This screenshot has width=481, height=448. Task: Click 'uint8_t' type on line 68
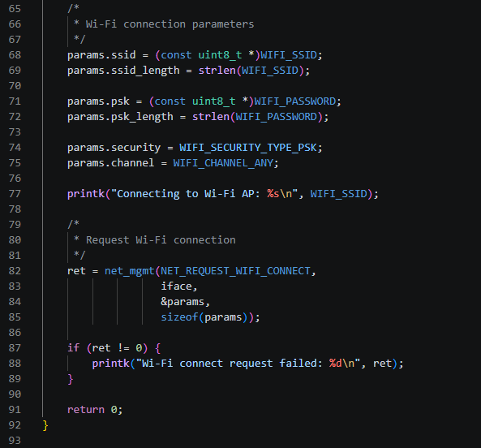click(220, 55)
